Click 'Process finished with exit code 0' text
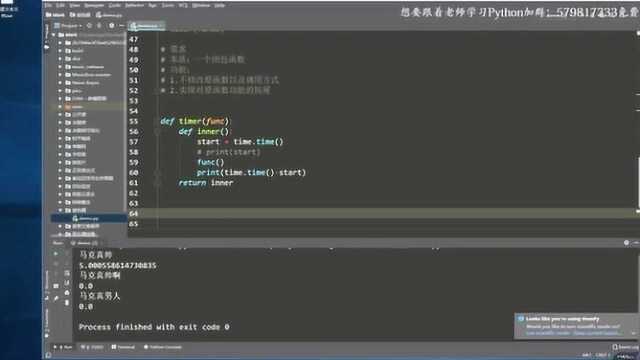This screenshot has width=640, height=360. pos(154,327)
